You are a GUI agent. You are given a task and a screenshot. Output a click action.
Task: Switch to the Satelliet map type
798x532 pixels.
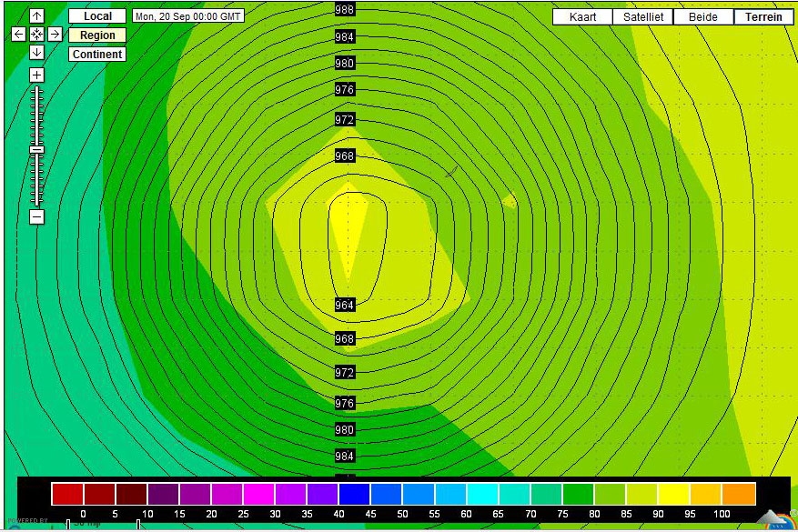(643, 16)
